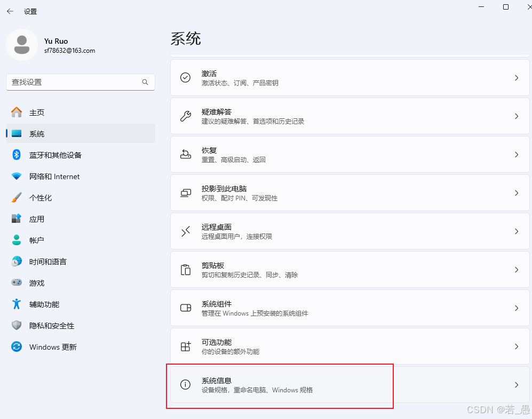The height and width of the screenshot is (419, 532).
Task: Click the Windows 更新 sync icon
Action: point(17,347)
